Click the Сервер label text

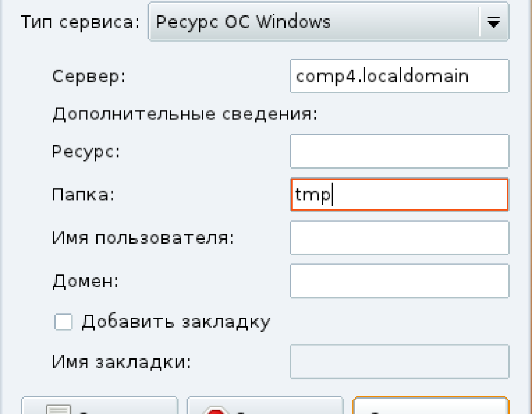click(x=89, y=77)
